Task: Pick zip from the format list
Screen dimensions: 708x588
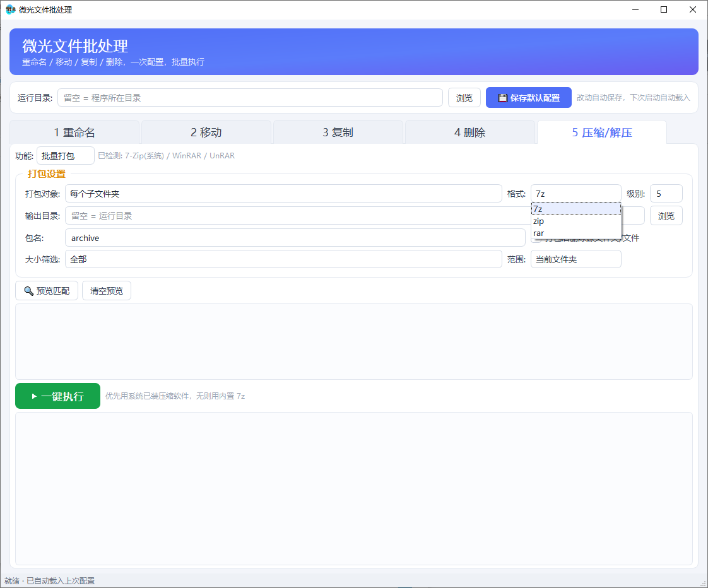Action: pos(576,221)
